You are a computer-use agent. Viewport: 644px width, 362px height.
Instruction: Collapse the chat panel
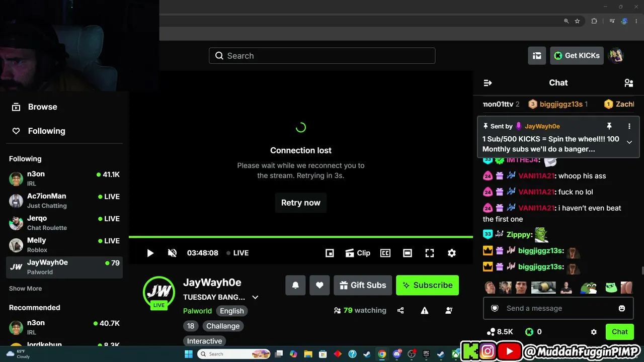tap(488, 83)
